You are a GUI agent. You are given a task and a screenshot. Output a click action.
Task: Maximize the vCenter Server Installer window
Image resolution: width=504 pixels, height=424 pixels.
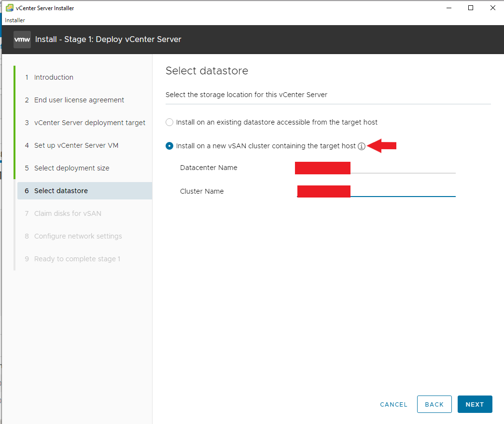(x=471, y=8)
